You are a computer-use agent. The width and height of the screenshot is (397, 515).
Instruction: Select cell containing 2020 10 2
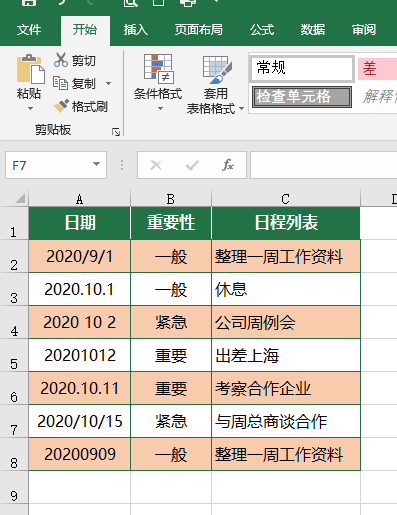[79, 322]
